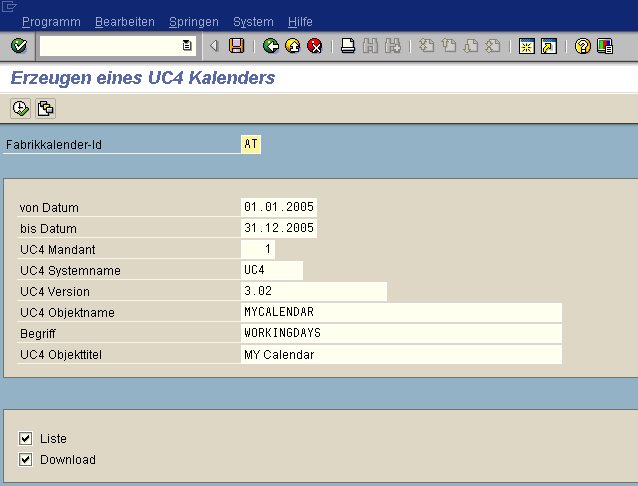The width and height of the screenshot is (638, 486).
Task: Click the green Back arrow icon
Action: [271, 46]
